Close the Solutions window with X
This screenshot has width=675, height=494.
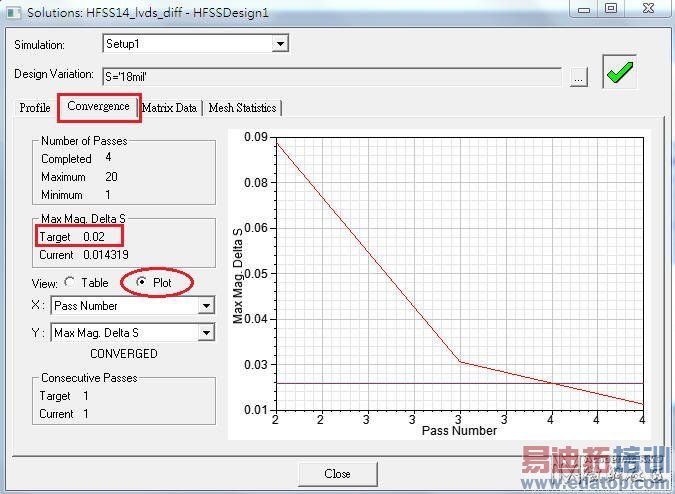(648, 8)
